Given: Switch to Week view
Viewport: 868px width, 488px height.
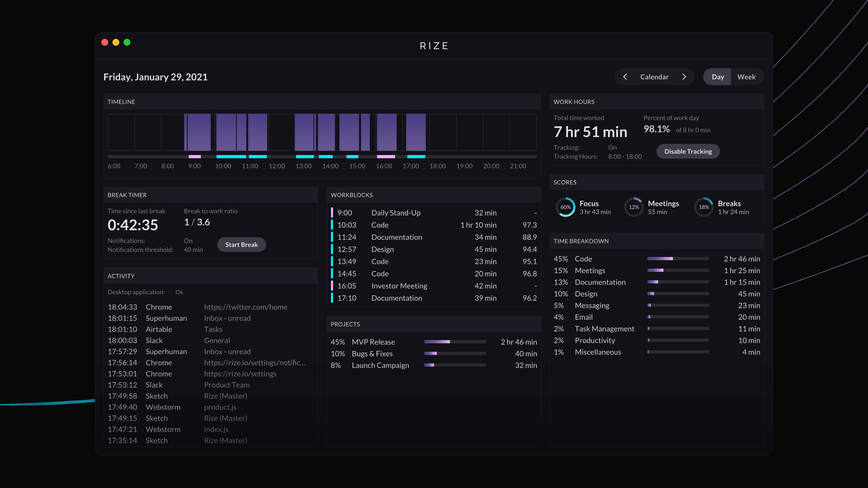Looking at the screenshot, I should (746, 77).
